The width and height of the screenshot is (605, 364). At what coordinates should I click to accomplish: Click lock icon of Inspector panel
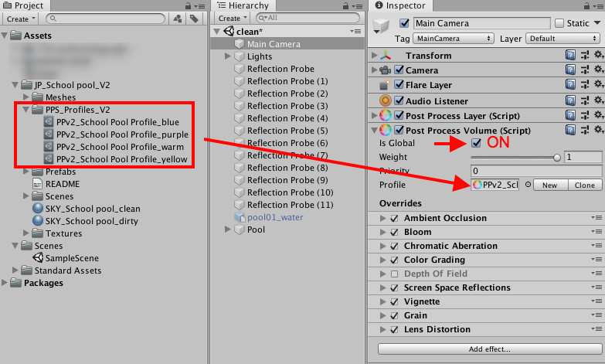coord(586,5)
